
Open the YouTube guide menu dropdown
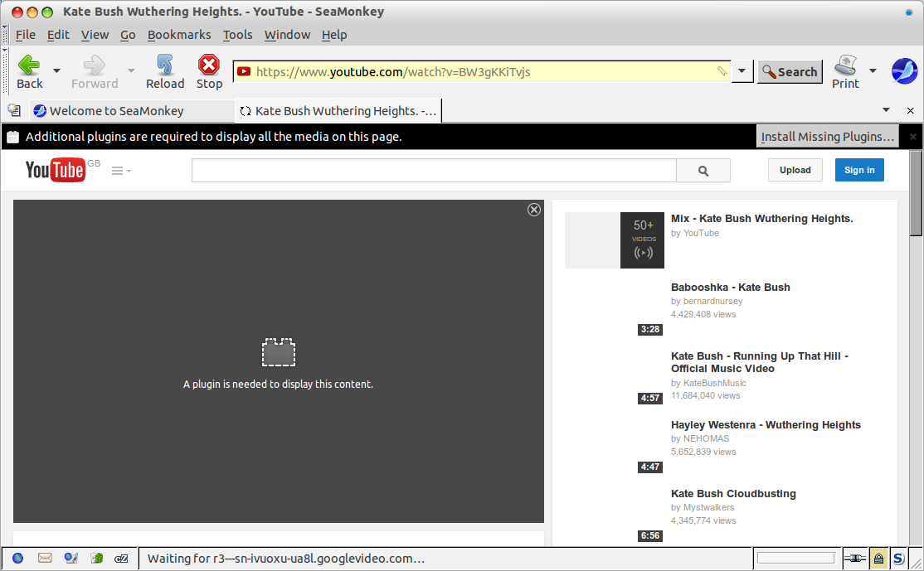click(x=121, y=171)
